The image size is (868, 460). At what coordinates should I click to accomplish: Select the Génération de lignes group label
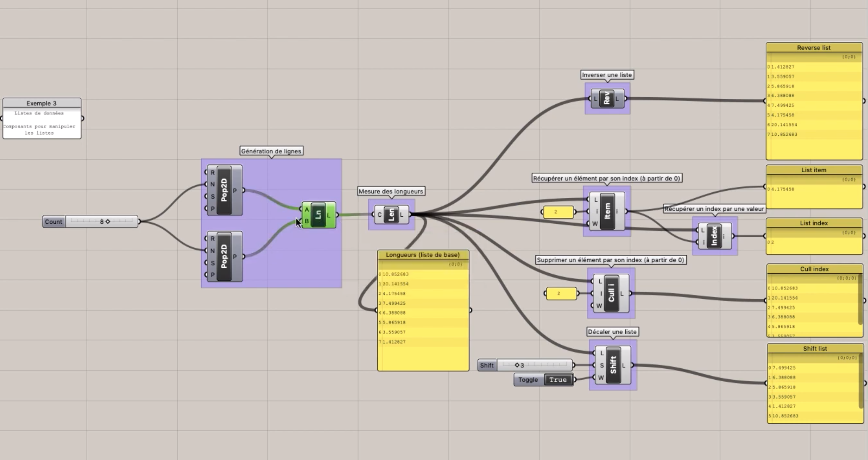coord(271,151)
